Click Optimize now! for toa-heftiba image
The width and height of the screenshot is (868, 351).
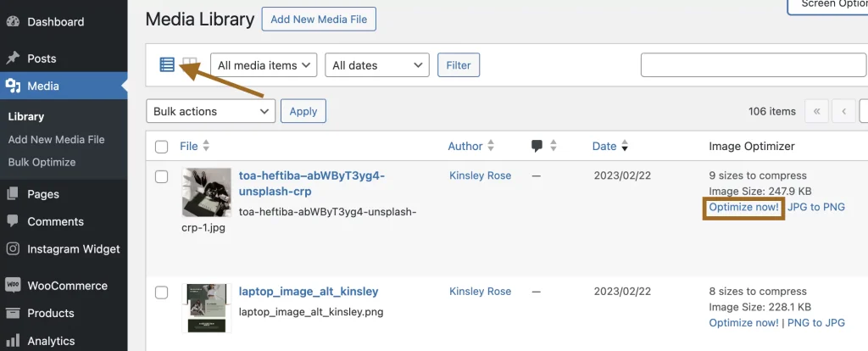tap(743, 207)
